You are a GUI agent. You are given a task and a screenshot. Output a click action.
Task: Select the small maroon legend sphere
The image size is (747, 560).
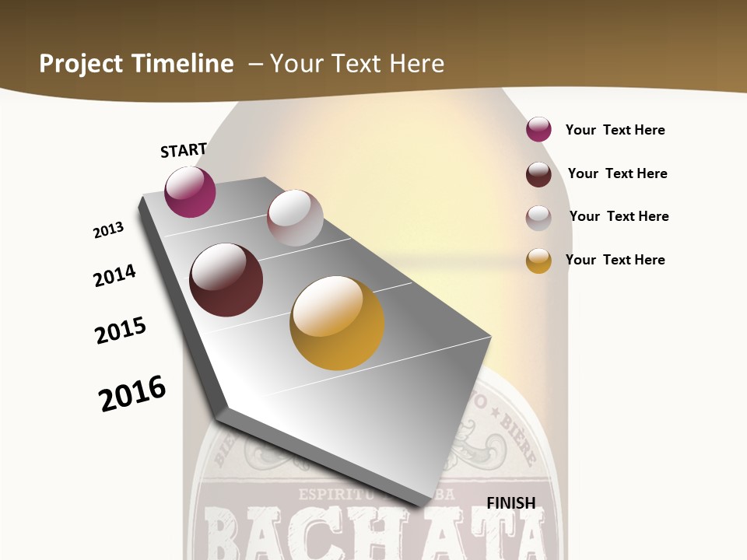(538, 173)
